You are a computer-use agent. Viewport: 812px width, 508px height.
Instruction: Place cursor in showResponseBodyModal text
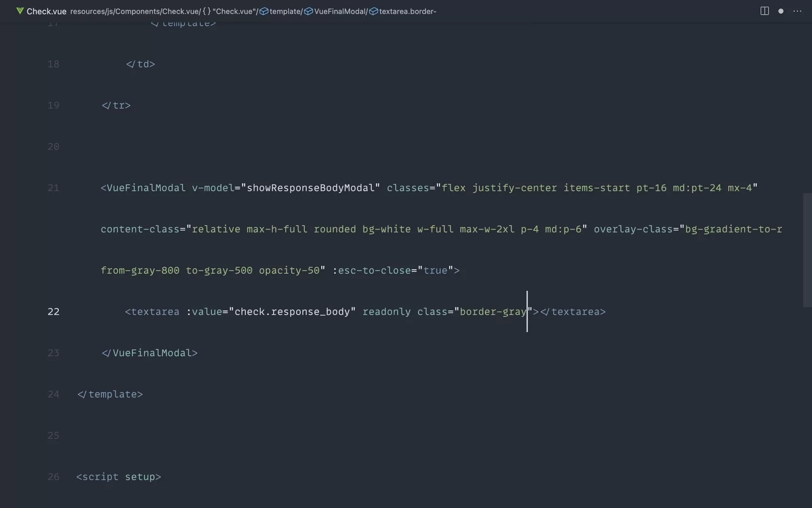pos(311,188)
